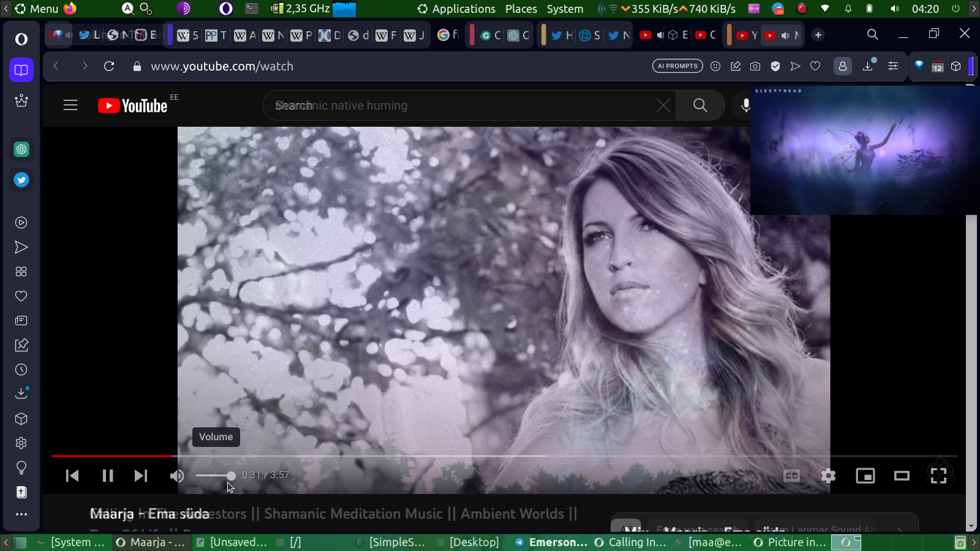Enable the miniplayer mode
This screenshot has height=551, width=980.
(x=865, y=476)
